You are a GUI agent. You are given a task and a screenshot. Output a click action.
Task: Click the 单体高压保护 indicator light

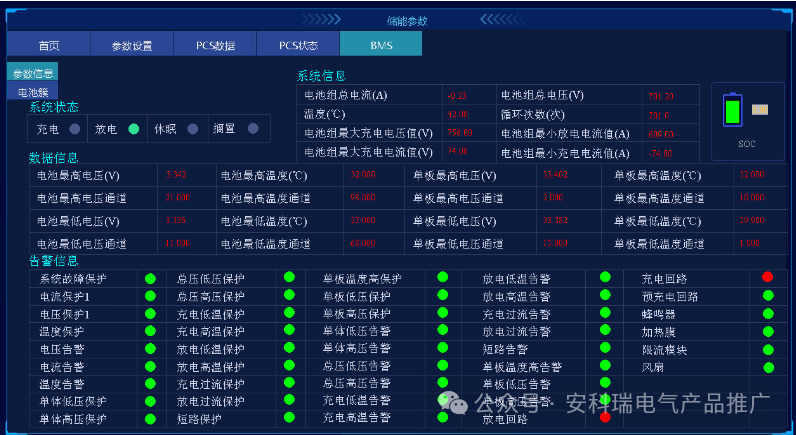coord(150,419)
